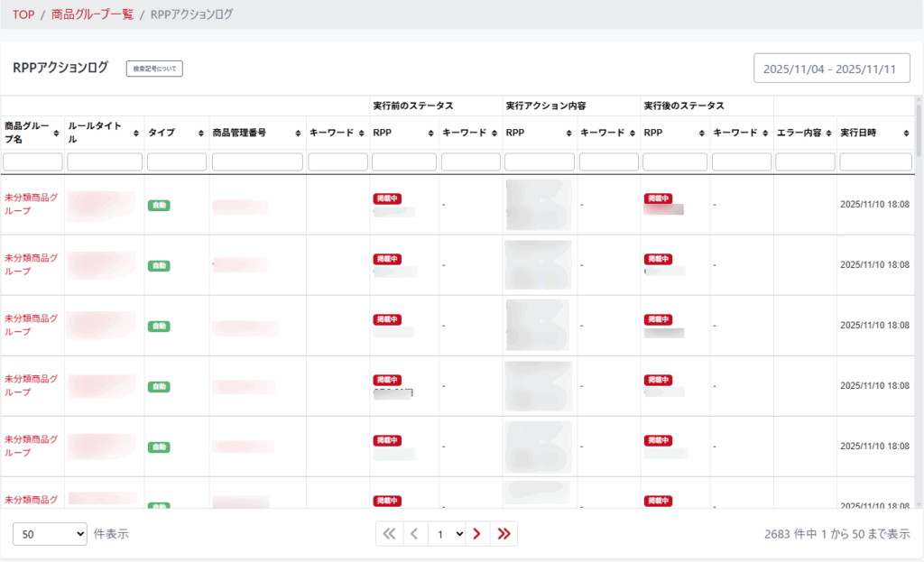Click the table vertical scrollbar

919,271
